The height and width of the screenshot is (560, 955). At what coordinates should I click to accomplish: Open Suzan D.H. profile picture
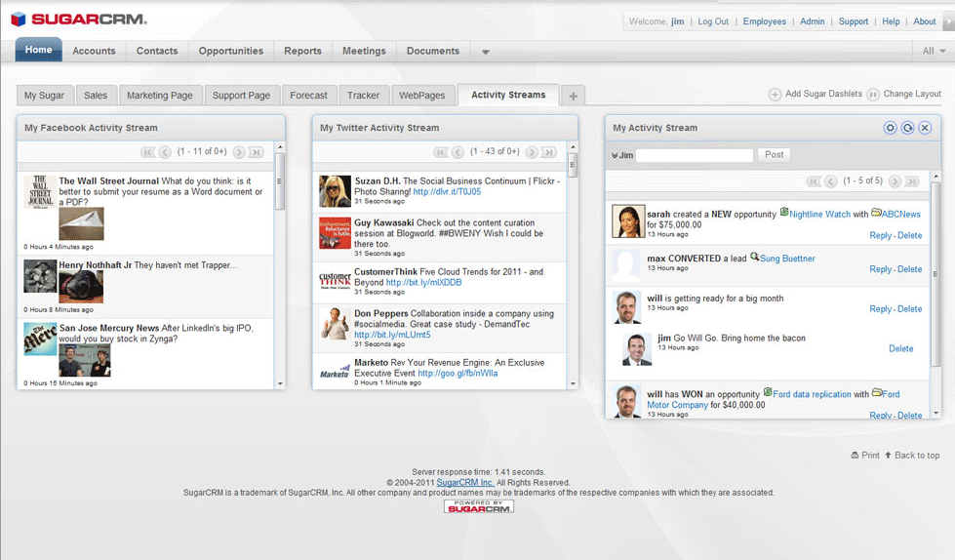(335, 191)
